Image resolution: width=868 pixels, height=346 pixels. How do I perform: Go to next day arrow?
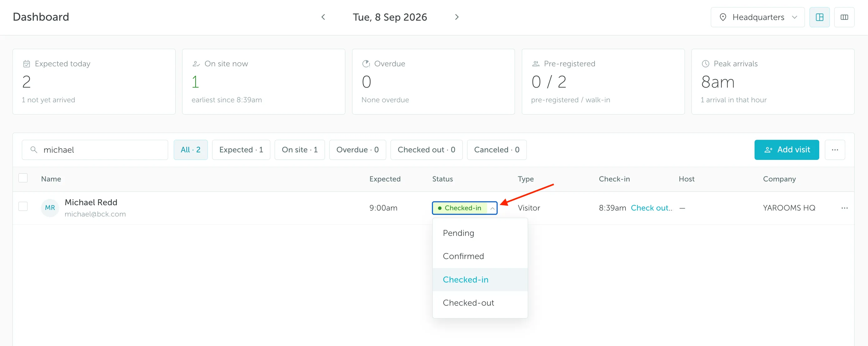(456, 17)
